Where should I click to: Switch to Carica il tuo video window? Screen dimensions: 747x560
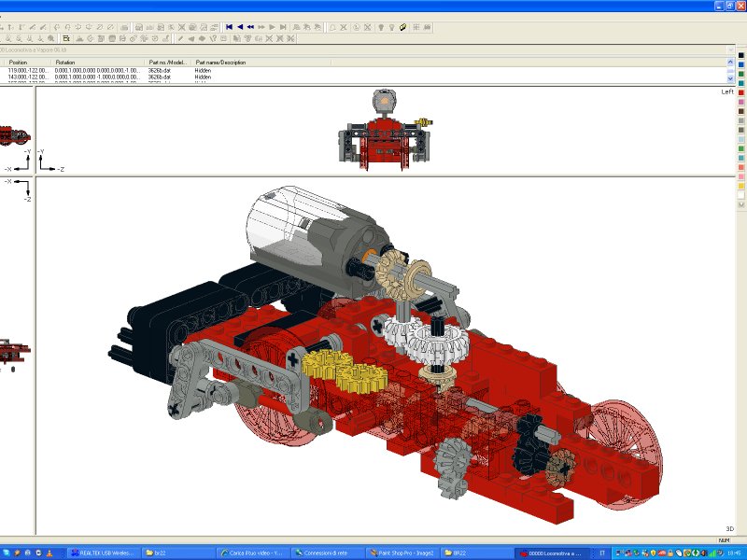pyautogui.click(x=253, y=553)
